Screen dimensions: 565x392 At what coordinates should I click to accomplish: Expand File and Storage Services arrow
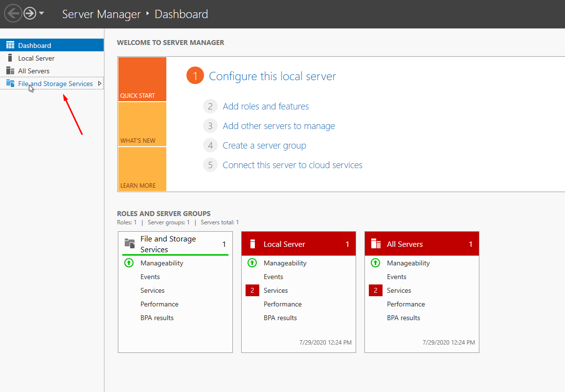(x=100, y=84)
